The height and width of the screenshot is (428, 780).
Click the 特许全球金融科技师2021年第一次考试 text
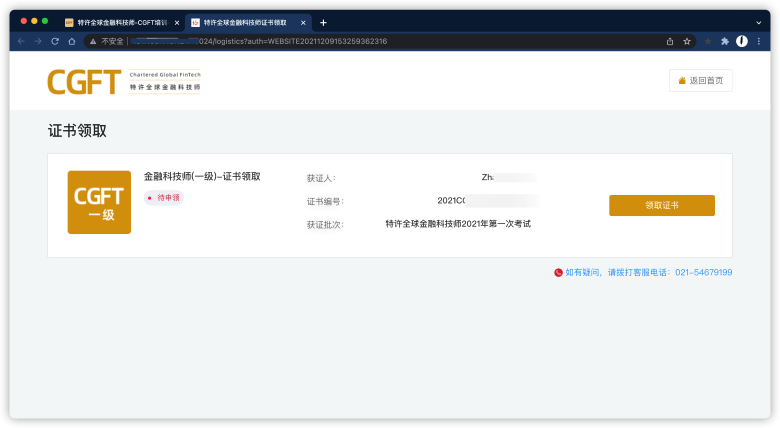point(458,224)
